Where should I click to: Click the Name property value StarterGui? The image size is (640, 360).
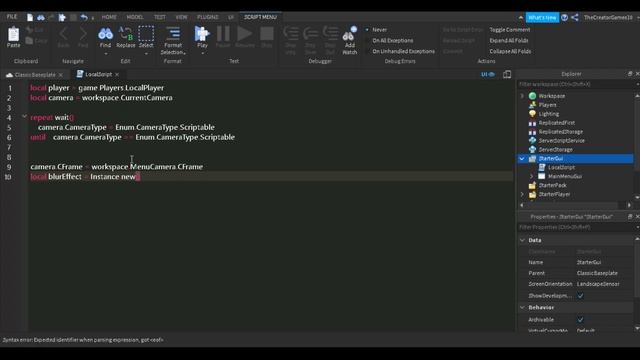tap(589, 262)
